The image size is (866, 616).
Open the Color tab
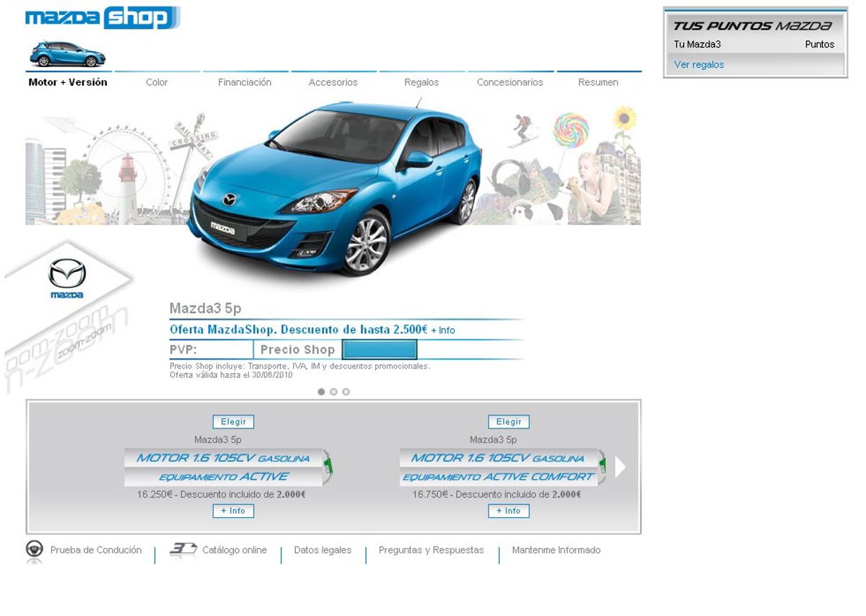157,82
